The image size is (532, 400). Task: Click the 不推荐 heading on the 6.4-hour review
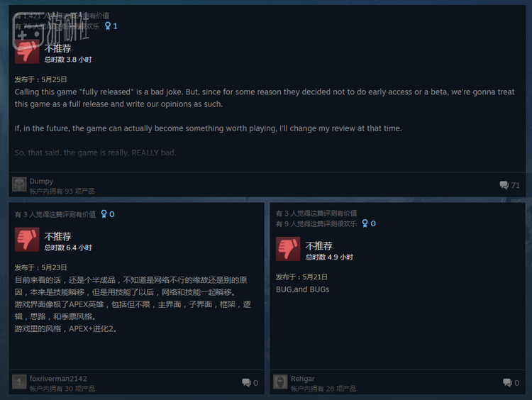[57, 236]
